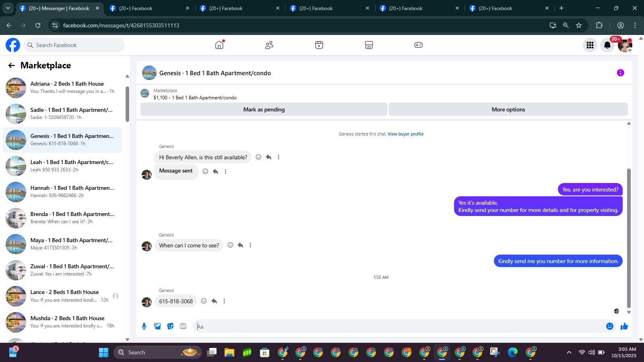Open Adriana 2 Beds 1 Bath House chat
Viewport: 644px width, 362px height.
(62, 88)
